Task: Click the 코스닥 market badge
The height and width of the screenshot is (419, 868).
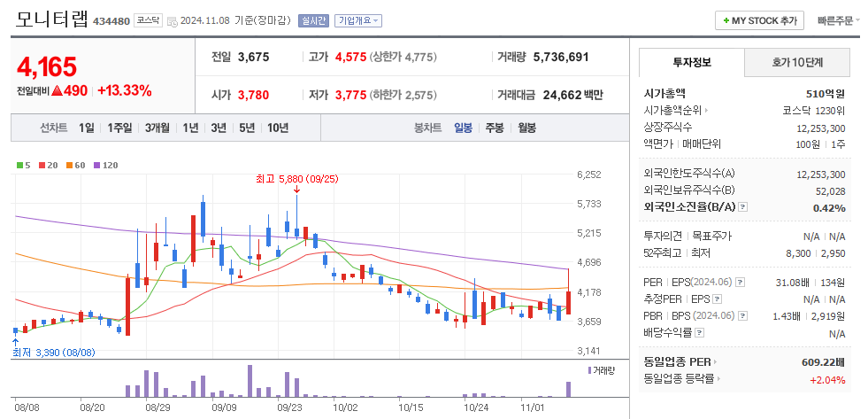Action: pyautogui.click(x=148, y=20)
